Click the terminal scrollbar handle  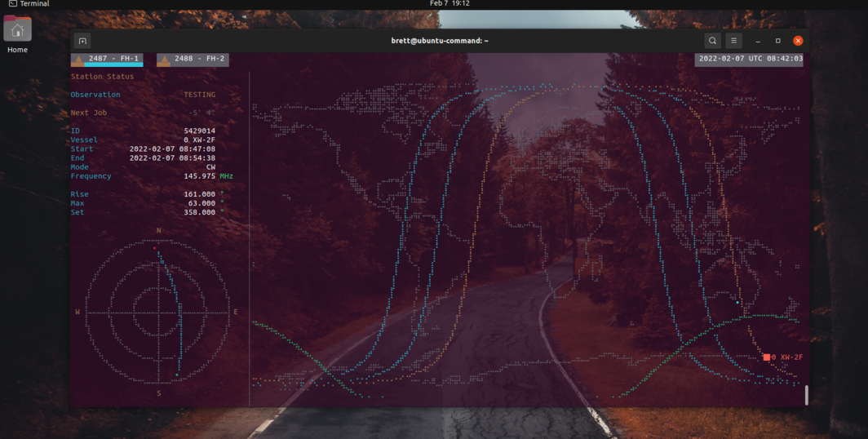point(806,395)
